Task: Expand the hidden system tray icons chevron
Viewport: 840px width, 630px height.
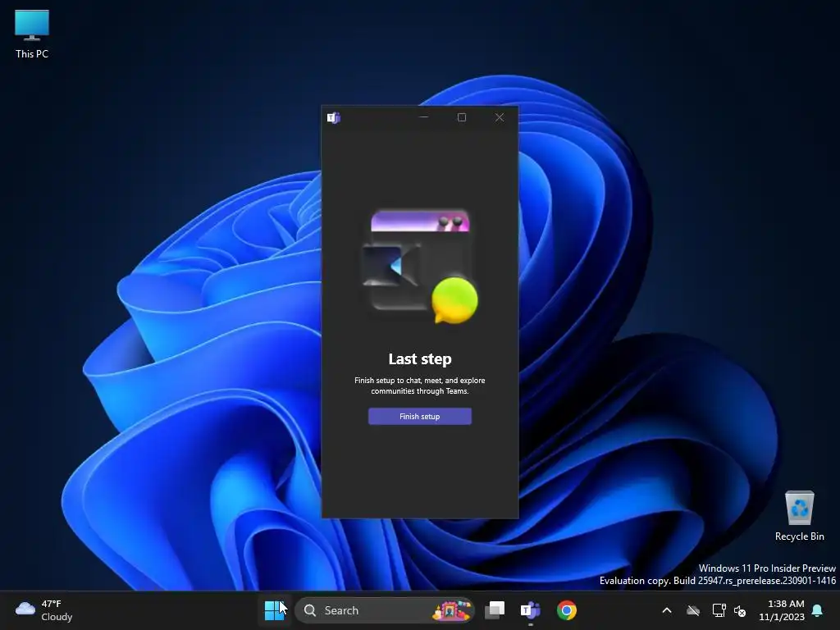Action: point(667,610)
